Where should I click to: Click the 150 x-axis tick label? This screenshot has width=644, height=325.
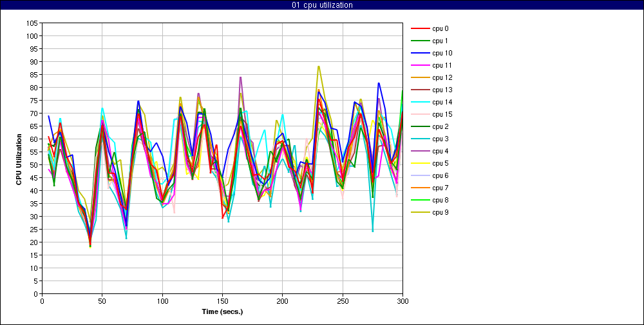point(222,301)
